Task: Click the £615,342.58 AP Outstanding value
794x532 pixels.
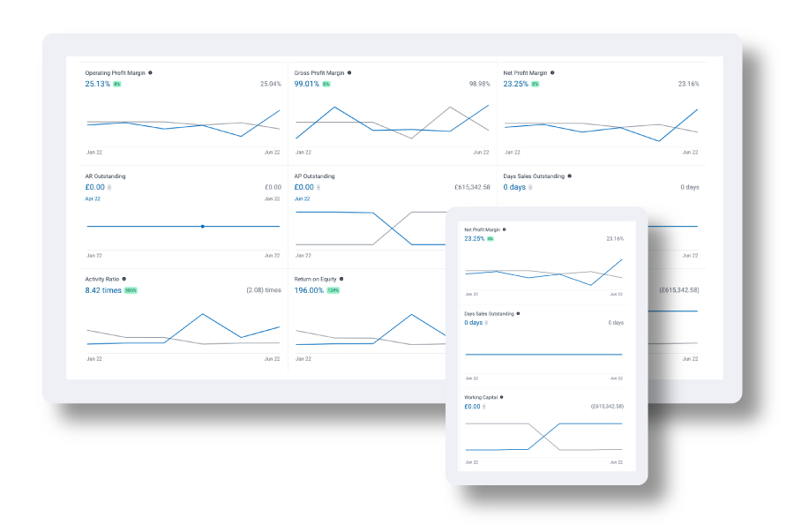Action: 472,187
